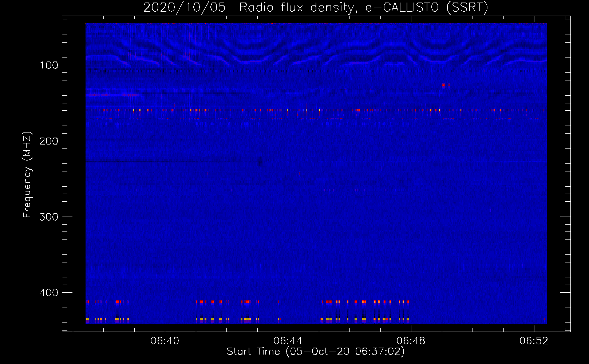Click the plot title '2020/10/05 Radio flux density, e-CALLISTO (SSRT)'
Image resolution: width=589 pixels, height=364 pixels.
click(316, 7)
